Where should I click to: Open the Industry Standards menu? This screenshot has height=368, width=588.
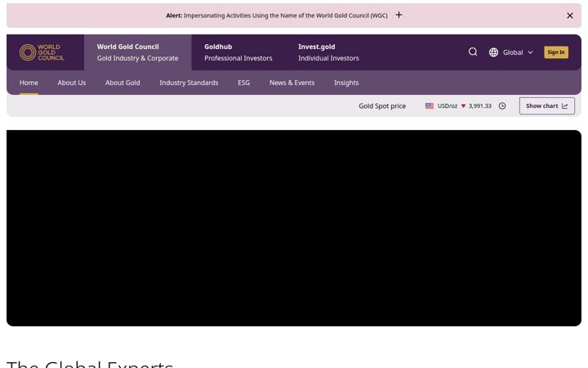(189, 83)
